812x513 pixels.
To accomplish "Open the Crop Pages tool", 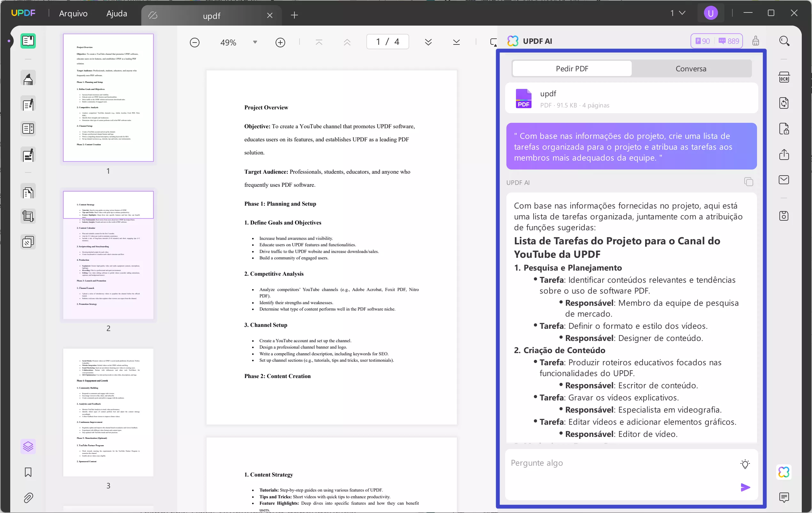I will pyautogui.click(x=27, y=216).
